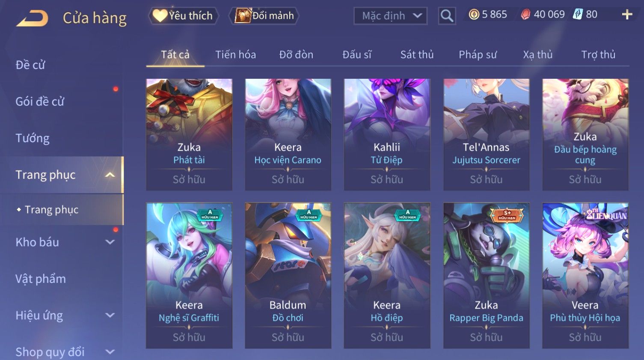Open Yêu thích heart favorites
This screenshot has height=360, width=644.
click(x=184, y=16)
